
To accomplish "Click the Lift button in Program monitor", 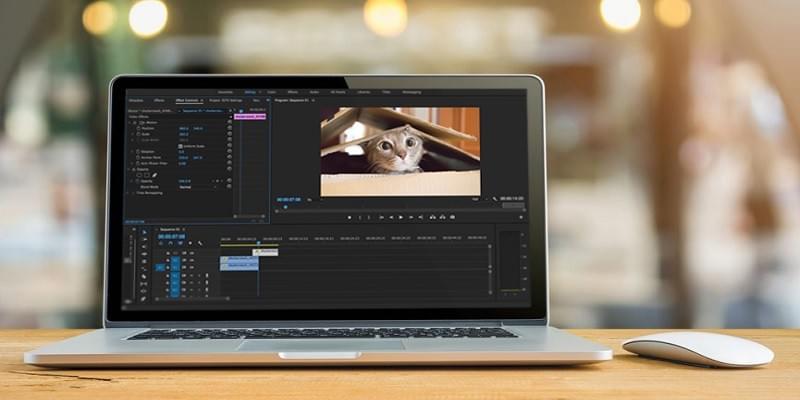I will 433,217.
